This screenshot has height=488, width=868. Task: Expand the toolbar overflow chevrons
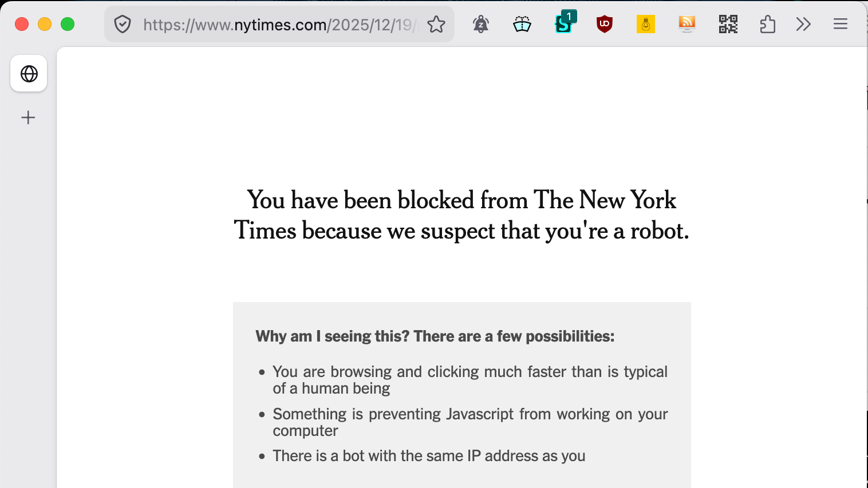[x=803, y=24]
